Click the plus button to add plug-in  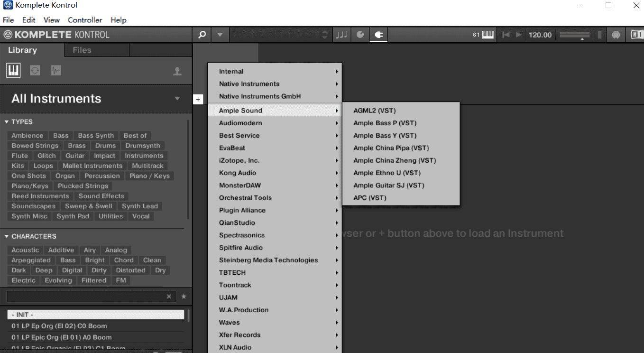coord(198,99)
